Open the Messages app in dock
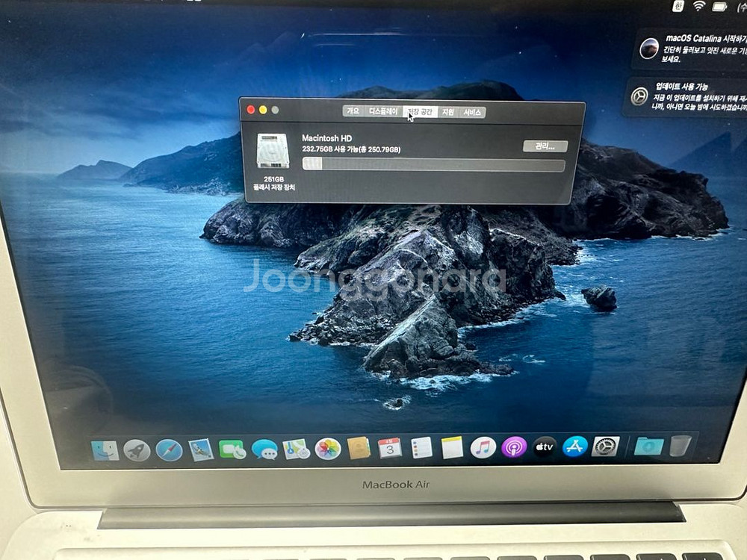 coord(264,449)
